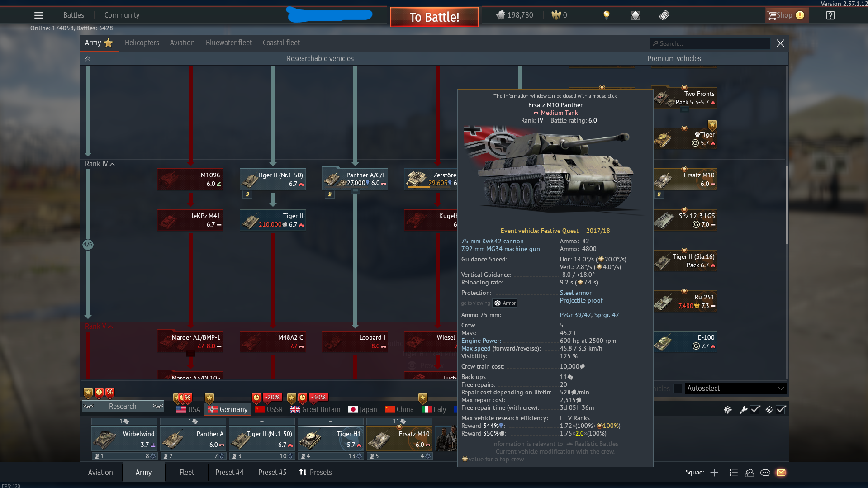Viewport: 868px width, 488px height.
Task: Select Panther A crew slot
Action: 193,439
